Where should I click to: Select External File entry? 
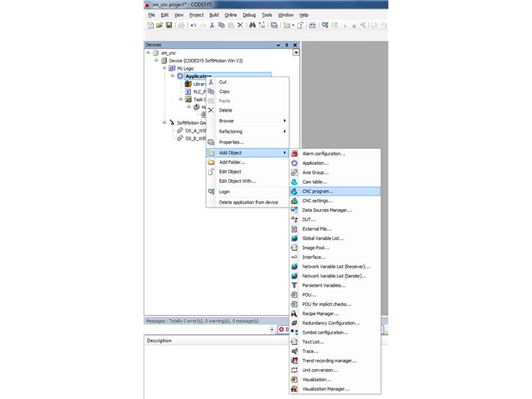tap(335, 229)
